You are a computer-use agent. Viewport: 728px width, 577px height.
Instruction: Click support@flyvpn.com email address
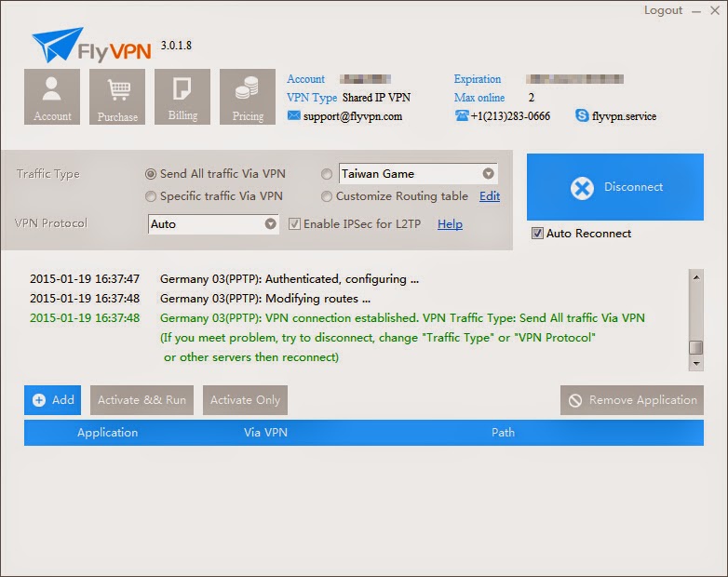[x=353, y=116]
